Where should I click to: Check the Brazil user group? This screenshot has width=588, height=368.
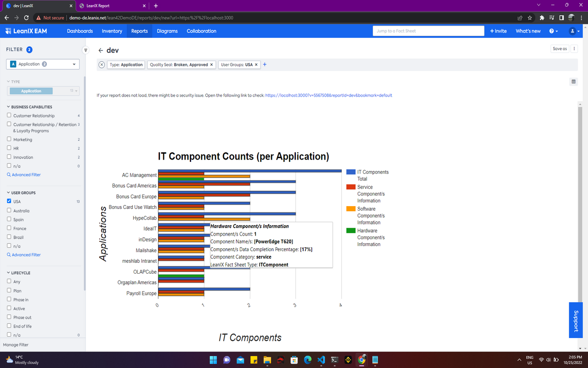coord(9,237)
